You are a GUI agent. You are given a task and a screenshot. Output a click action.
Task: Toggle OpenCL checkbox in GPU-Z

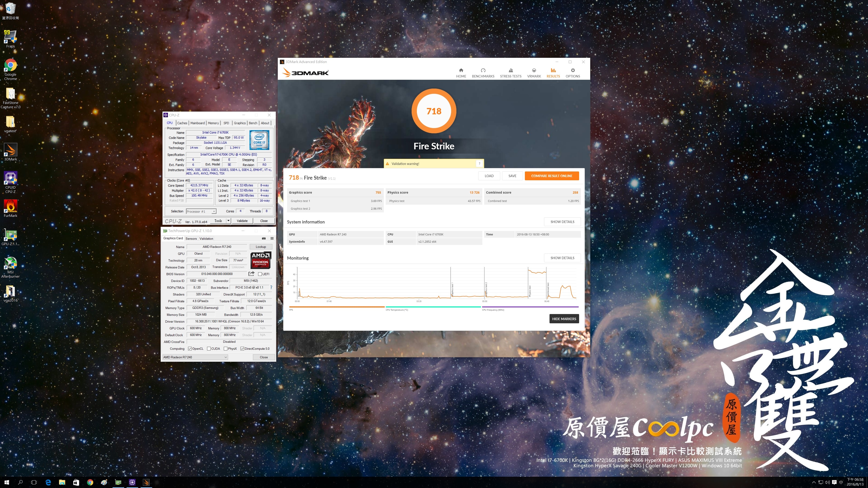tap(190, 349)
